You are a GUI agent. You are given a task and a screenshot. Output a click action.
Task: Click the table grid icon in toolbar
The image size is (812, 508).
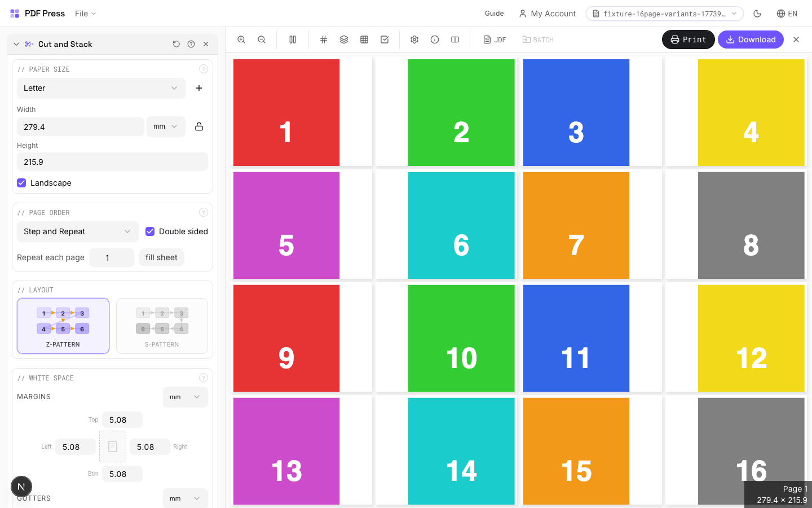[364, 40]
